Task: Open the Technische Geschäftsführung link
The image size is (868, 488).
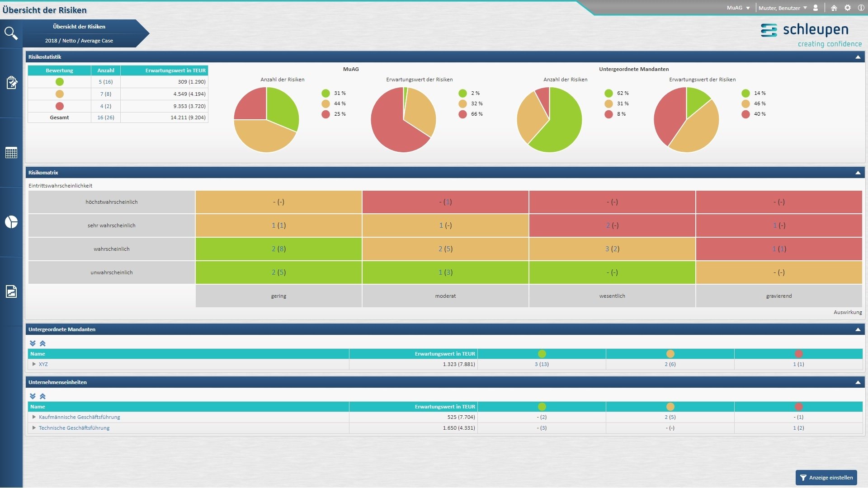Action: click(x=74, y=428)
